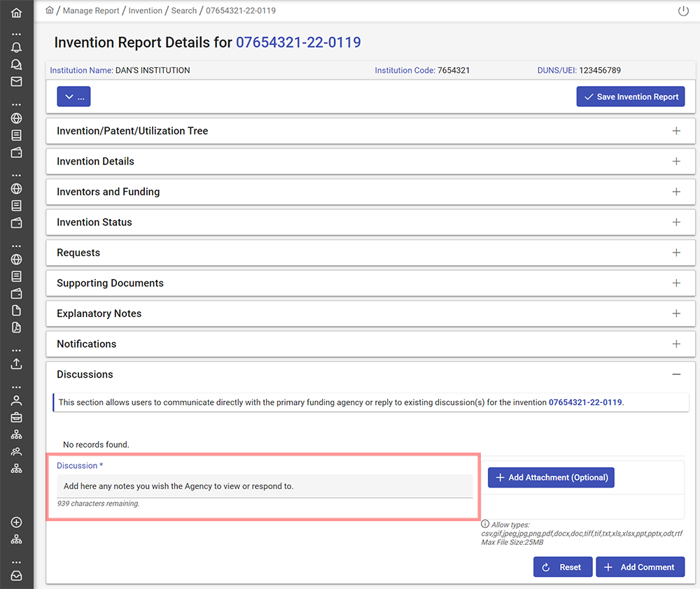Click into the Discussion text field
Screen dimensions: 700x589
click(x=264, y=486)
